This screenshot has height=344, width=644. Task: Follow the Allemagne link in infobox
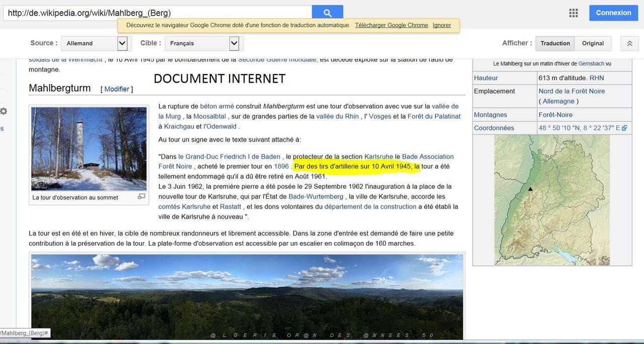click(558, 101)
